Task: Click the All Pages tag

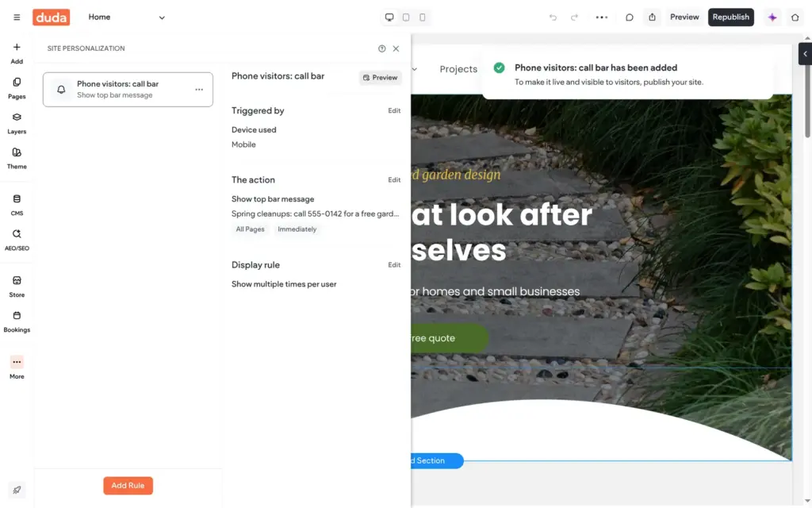Action: click(250, 229)
